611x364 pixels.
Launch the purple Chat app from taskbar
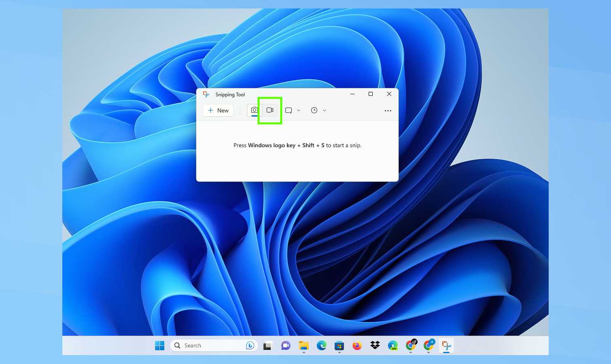tap(286, 345)
